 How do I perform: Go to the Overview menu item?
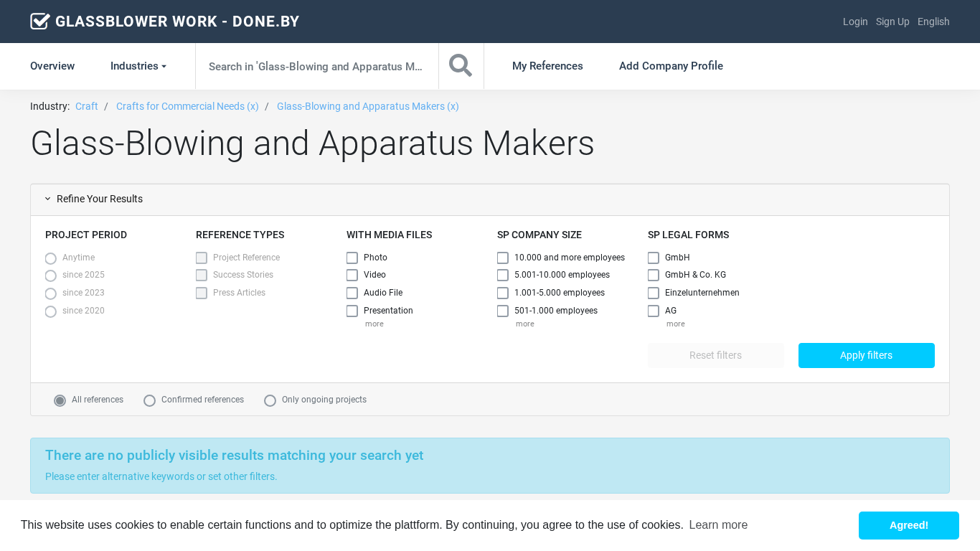coord(52,66)
